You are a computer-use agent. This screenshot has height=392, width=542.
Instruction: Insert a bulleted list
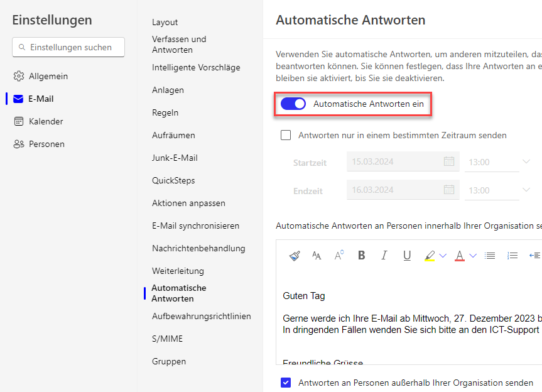coord(490,256)
